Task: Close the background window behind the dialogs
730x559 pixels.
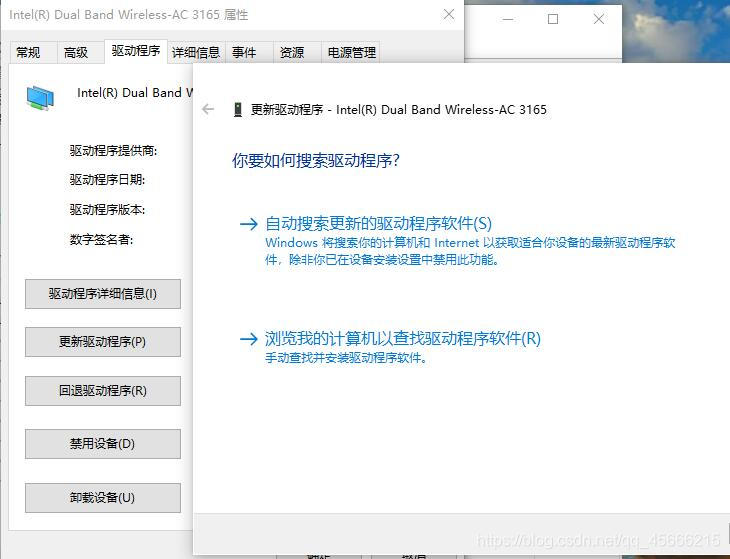Action: [x=599, y=19]
